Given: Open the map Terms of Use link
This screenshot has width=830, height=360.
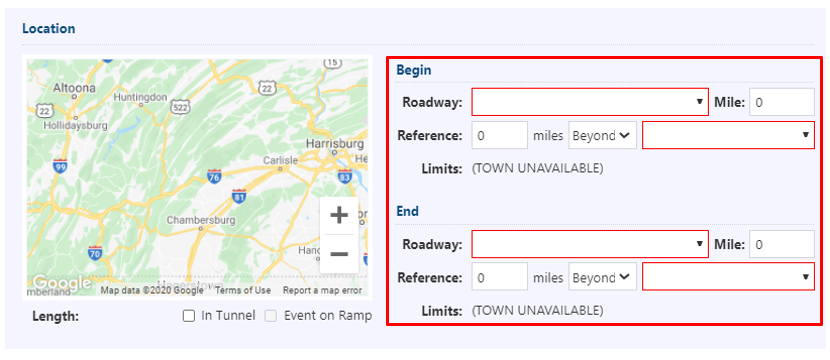Looking at the screenshot, I should [243, 290].
